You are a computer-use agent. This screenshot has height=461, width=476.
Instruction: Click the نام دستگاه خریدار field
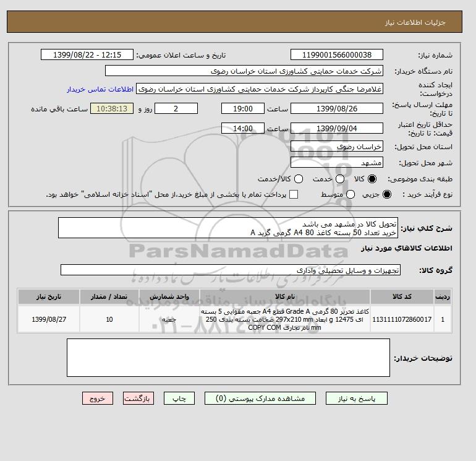244,71
